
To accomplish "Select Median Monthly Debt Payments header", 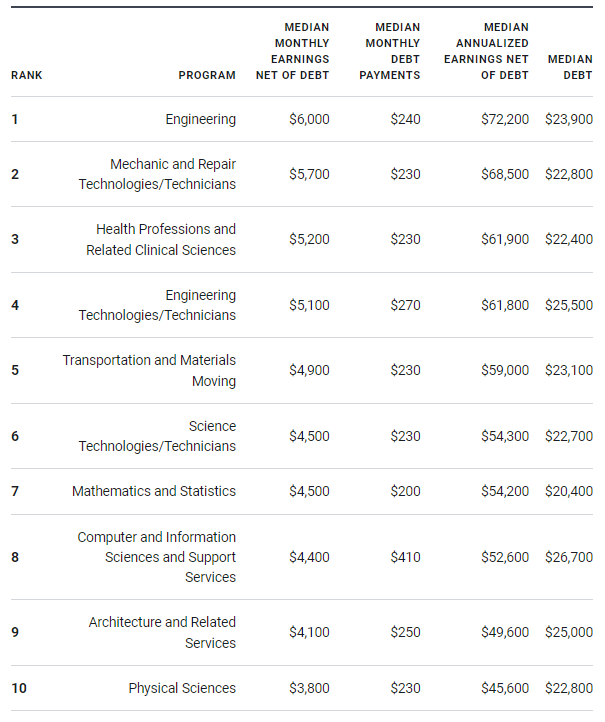I will point(390,51).
